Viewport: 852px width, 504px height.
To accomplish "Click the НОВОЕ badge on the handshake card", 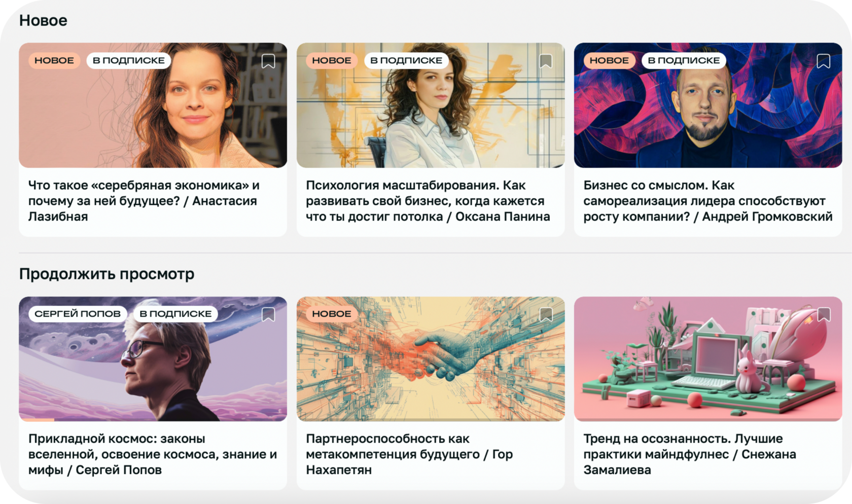I will 332,314.
